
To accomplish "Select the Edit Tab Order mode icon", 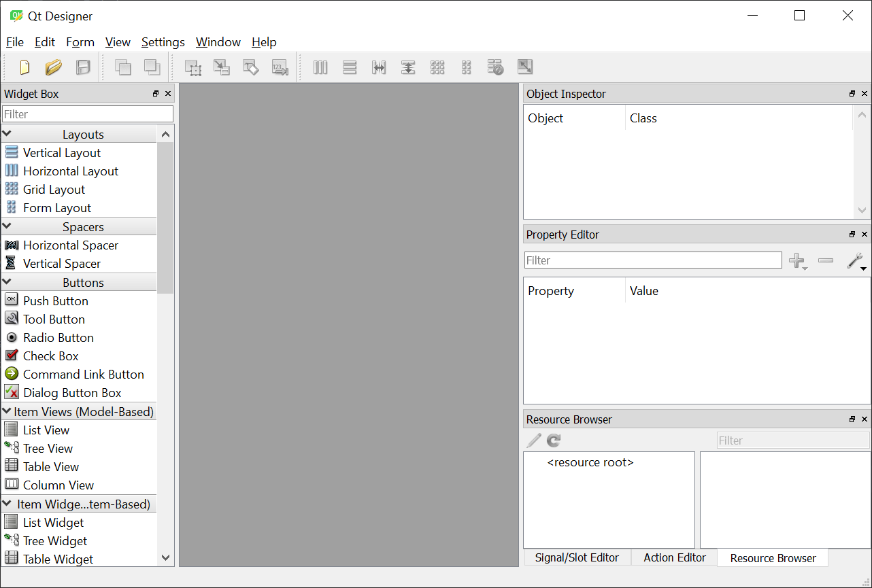I will point(280,67).
